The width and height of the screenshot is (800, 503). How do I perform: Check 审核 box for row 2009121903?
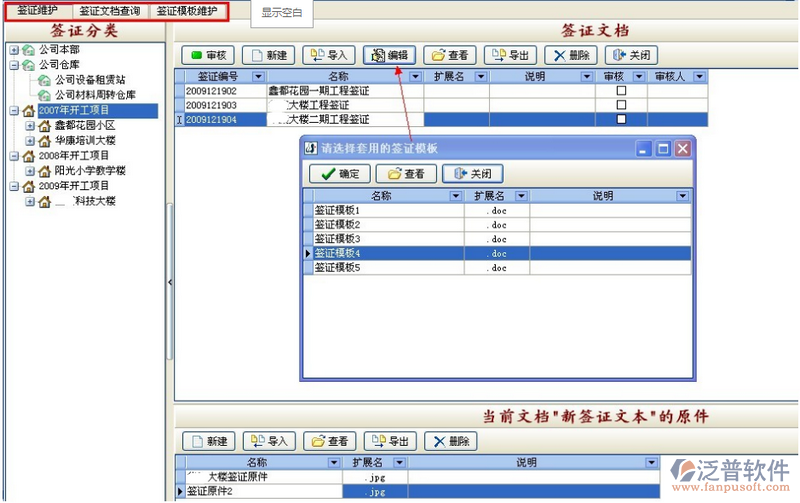[x=621, y=105]
